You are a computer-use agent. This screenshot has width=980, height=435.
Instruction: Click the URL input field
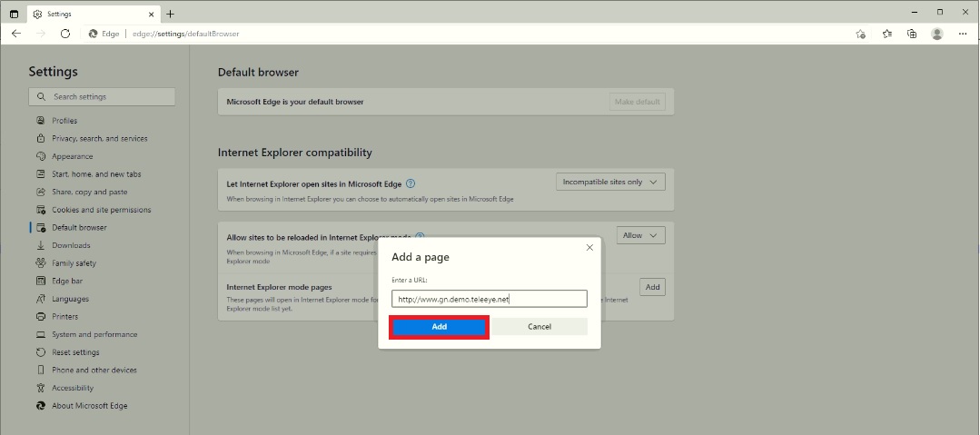click(490, 299)
